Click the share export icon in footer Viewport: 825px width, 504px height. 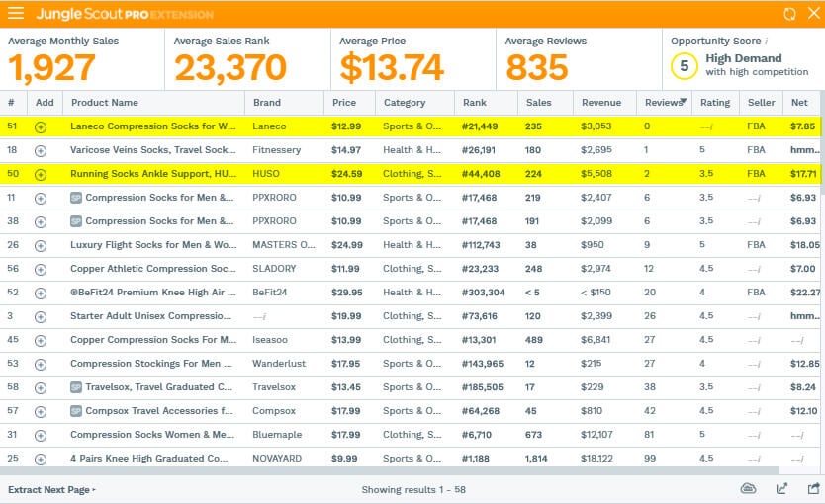813,489
